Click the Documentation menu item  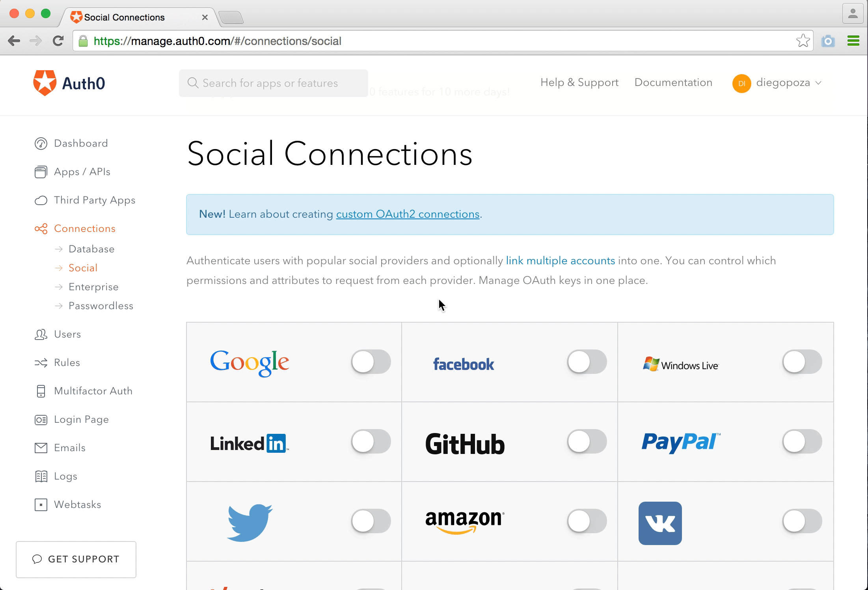pyautogui.click(x=673, y=82)
